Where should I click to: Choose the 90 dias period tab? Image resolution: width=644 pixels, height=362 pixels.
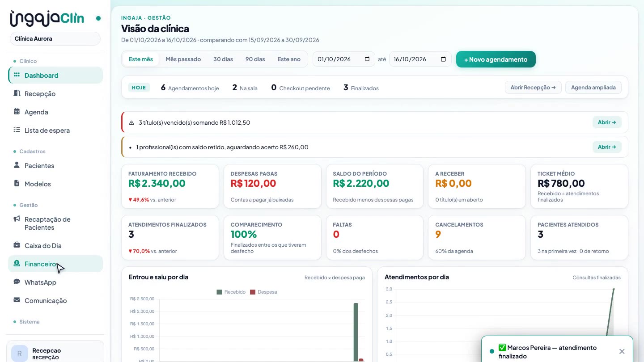tap(255, 59)
